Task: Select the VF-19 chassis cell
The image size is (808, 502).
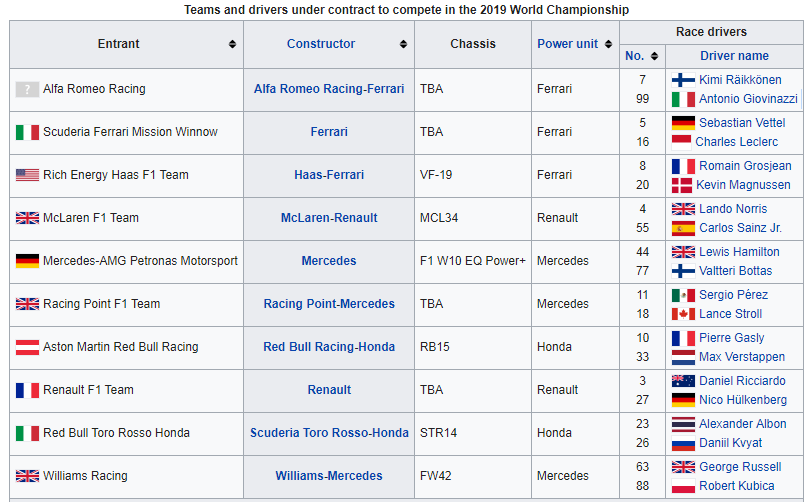Action: [473, 175]
